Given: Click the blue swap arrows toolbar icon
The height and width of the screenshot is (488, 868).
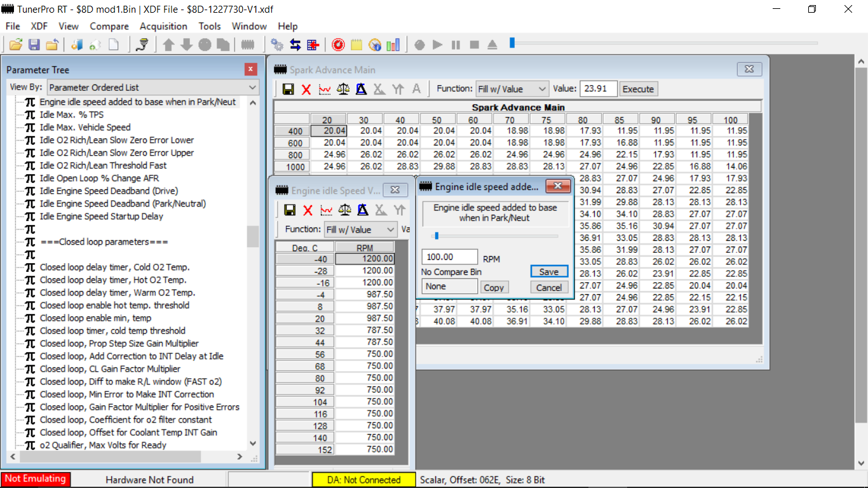Looking at the screenshot, I should point(295,44).
